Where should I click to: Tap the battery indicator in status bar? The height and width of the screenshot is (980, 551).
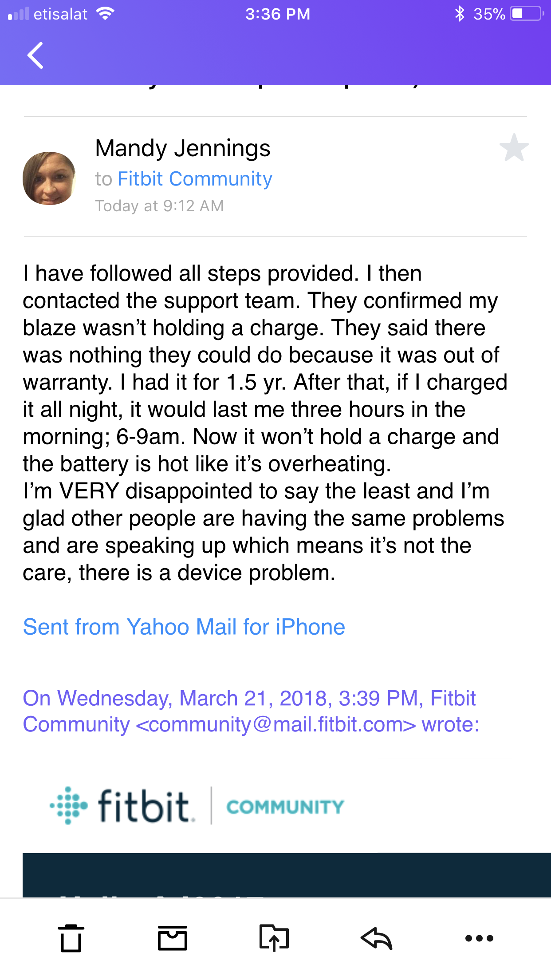point(527,14)
